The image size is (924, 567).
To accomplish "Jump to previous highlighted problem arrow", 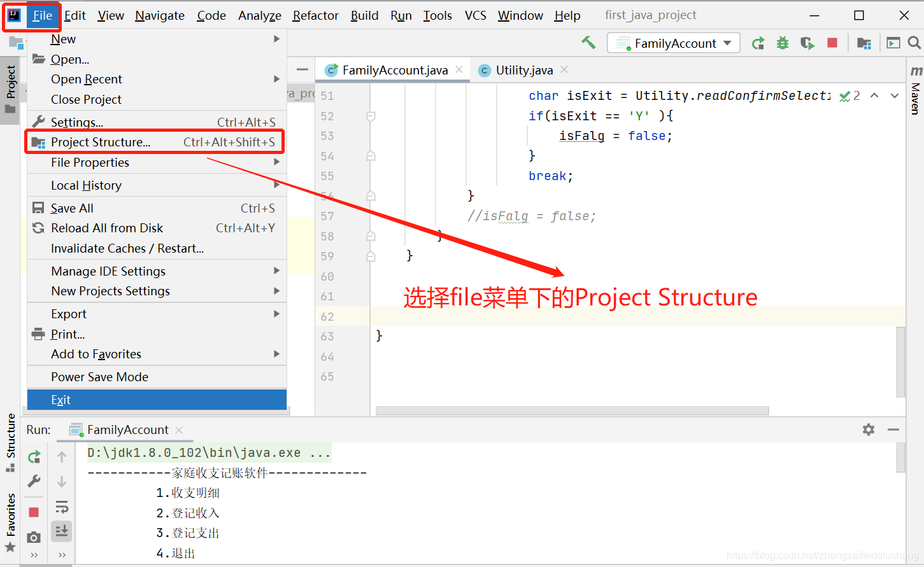I will pos(874,95).
